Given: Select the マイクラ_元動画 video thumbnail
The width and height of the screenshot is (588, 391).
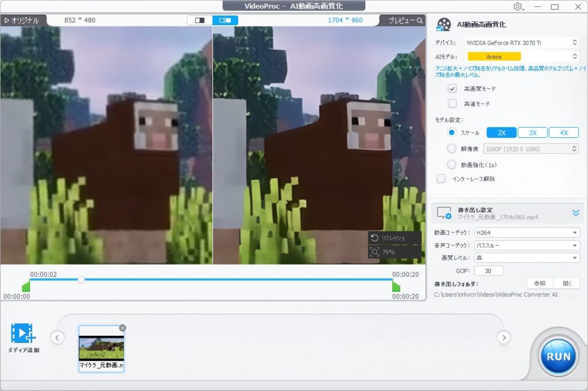Looking at the screenshot, I should pyautogui.click(x=101, y=349).
